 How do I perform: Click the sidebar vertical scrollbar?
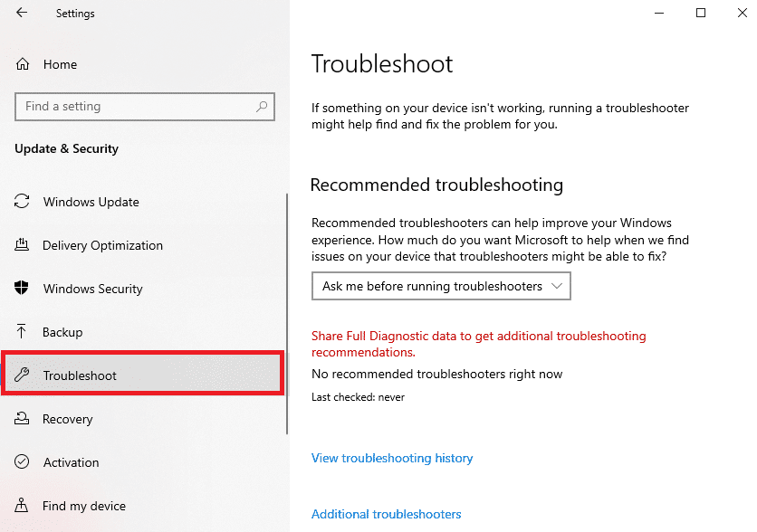287,317
